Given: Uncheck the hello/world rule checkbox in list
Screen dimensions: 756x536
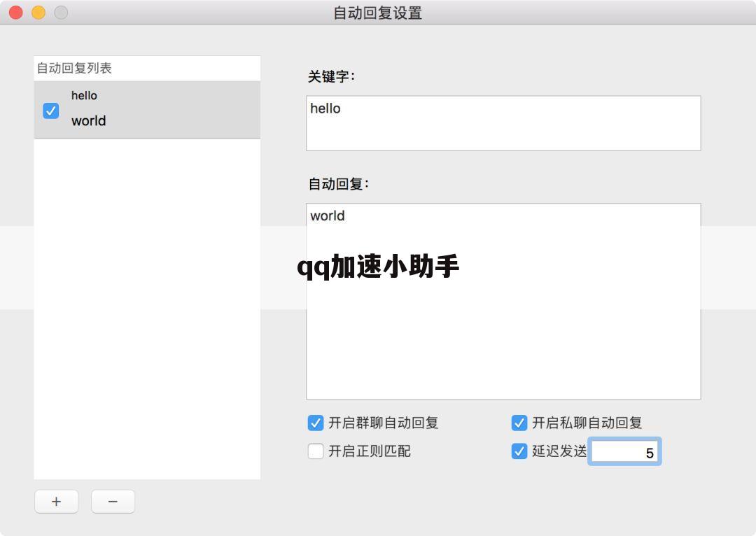Looking at the screenshot, I should point(50,111).
